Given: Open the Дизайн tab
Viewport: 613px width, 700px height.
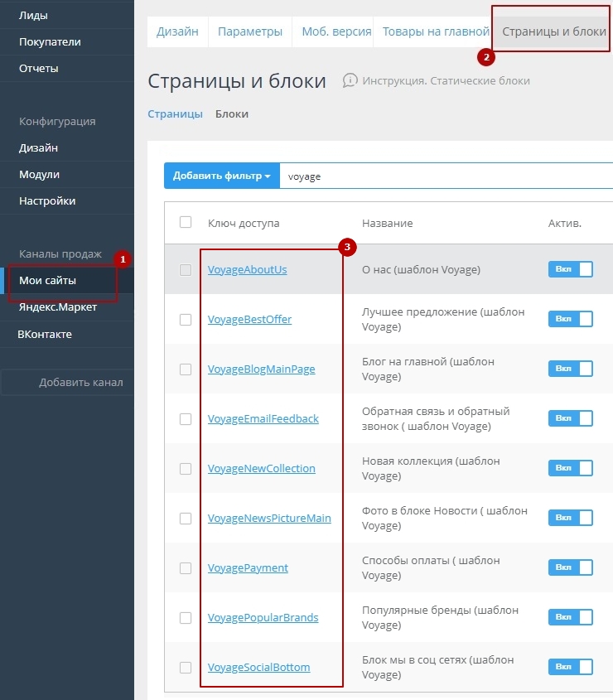Looking at the screenshot, I should pyautogui.click(x=177, y=31).
